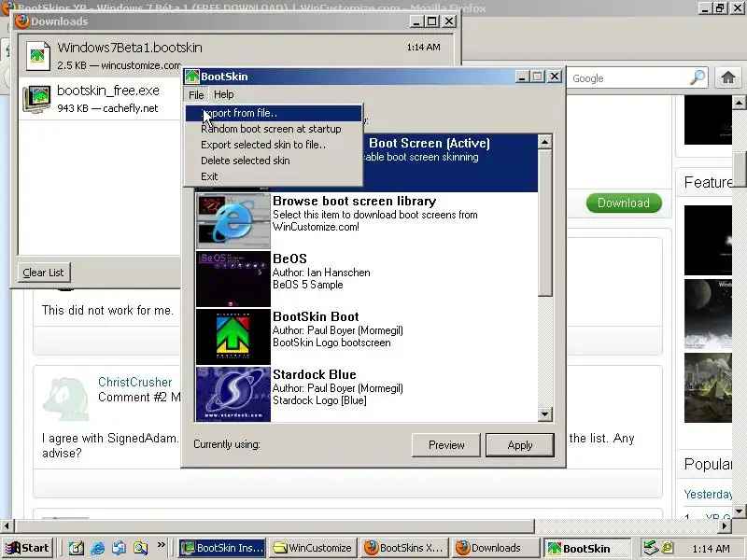
Task: Click the Yesterday link under Popular
Action: coord(708,495)
